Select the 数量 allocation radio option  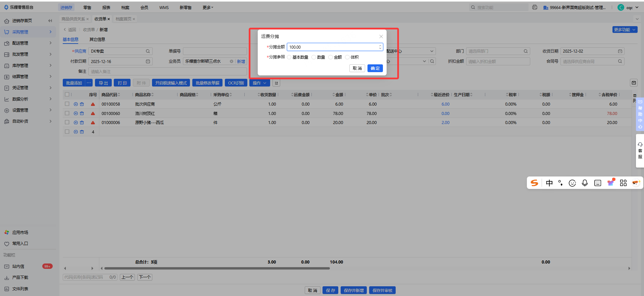point(314,57)
